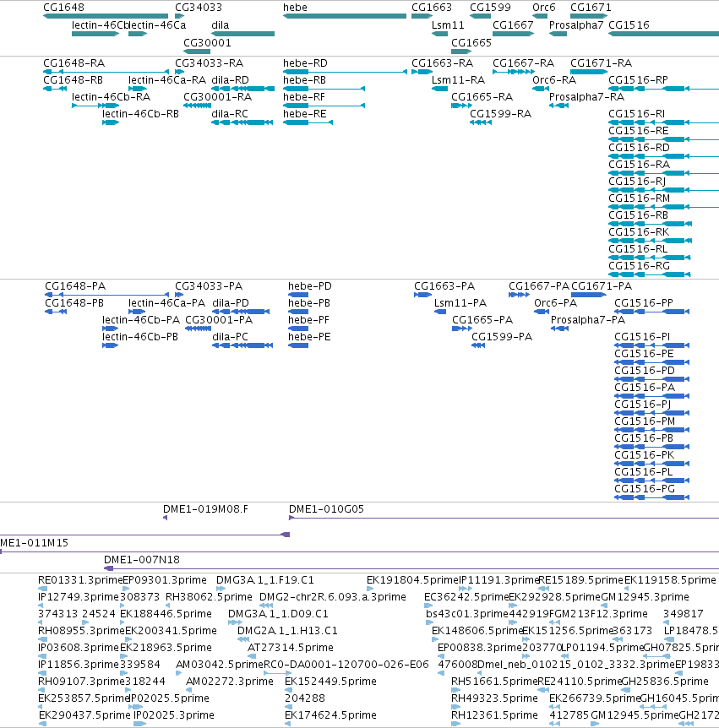
Task: Click protein hebe-PE
Action: (x=298, y=345)
